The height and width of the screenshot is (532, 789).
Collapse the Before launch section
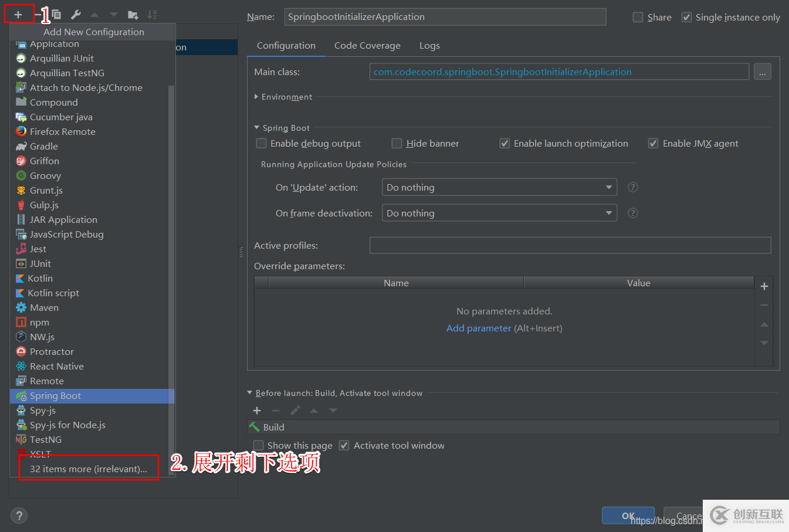click(x=250, y=393)
